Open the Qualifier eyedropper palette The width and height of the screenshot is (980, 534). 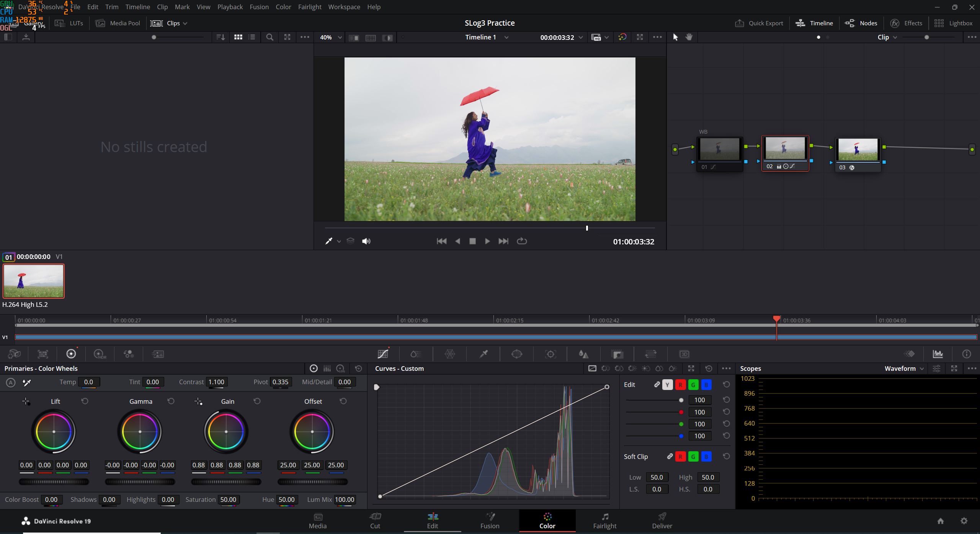pos(483,354)
